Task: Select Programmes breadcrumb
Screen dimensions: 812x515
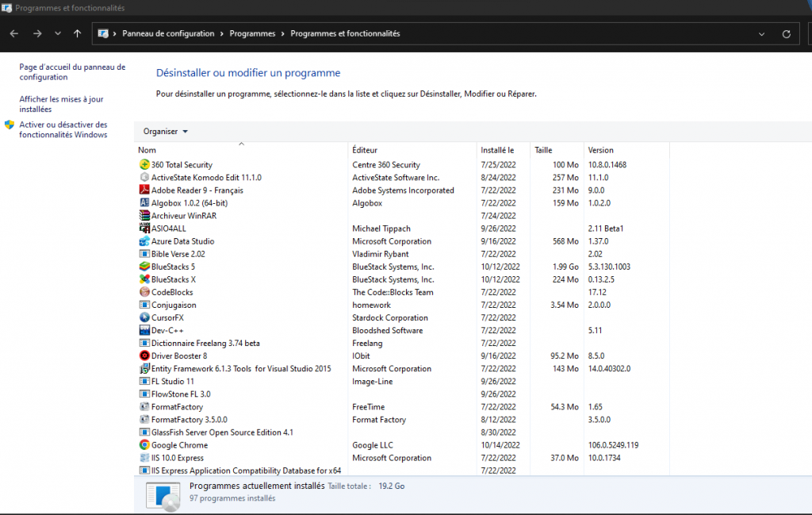Action: pyautogui.click(x=252, y=33)
